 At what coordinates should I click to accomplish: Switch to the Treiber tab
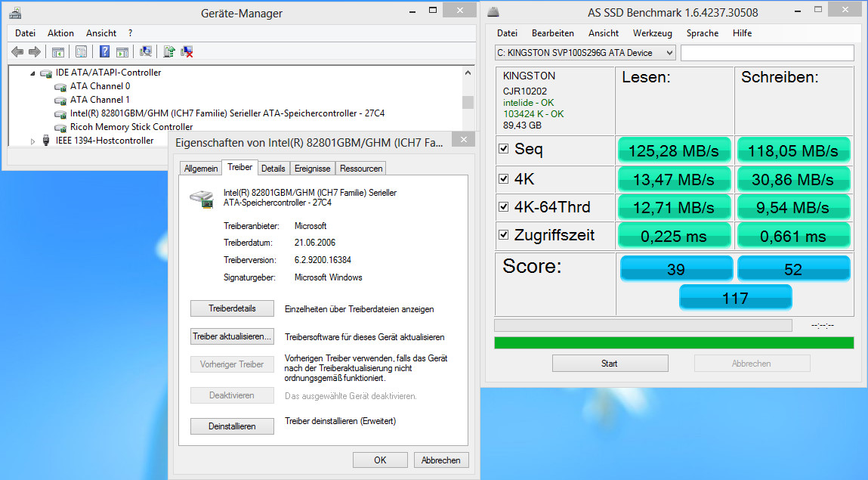[239, 167]
